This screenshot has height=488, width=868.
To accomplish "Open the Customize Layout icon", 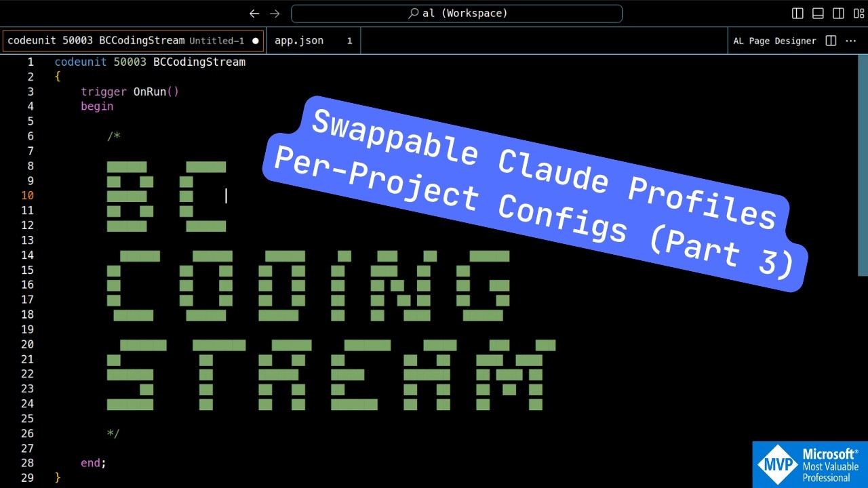I will 859,14.
